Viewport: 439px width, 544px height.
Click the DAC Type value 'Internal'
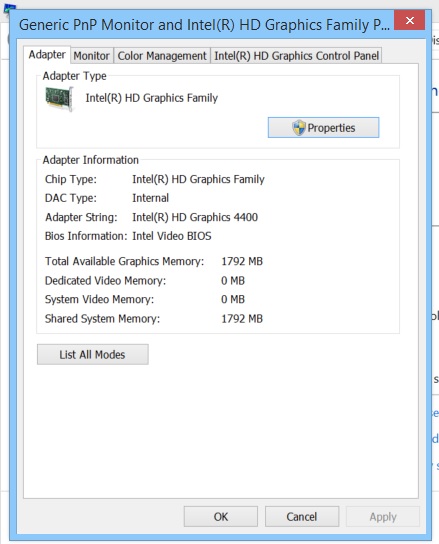(x=150, y=198)
